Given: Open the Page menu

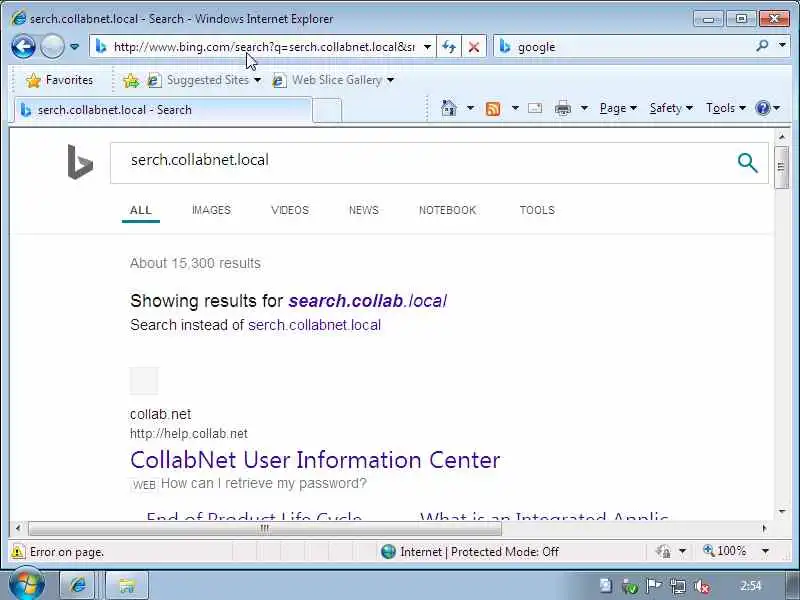Looking at the screenshot, I should (x=618, y=108).
